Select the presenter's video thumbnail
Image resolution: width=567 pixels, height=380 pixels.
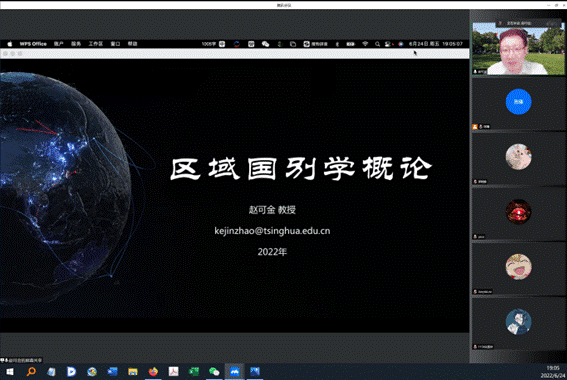[518, 48]
